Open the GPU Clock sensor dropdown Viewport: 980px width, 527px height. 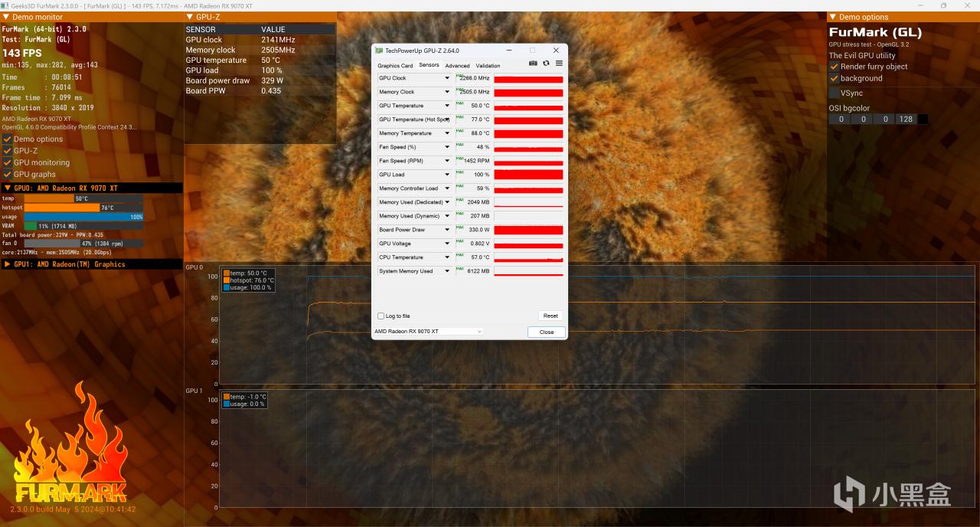click(x=447, y=78)
